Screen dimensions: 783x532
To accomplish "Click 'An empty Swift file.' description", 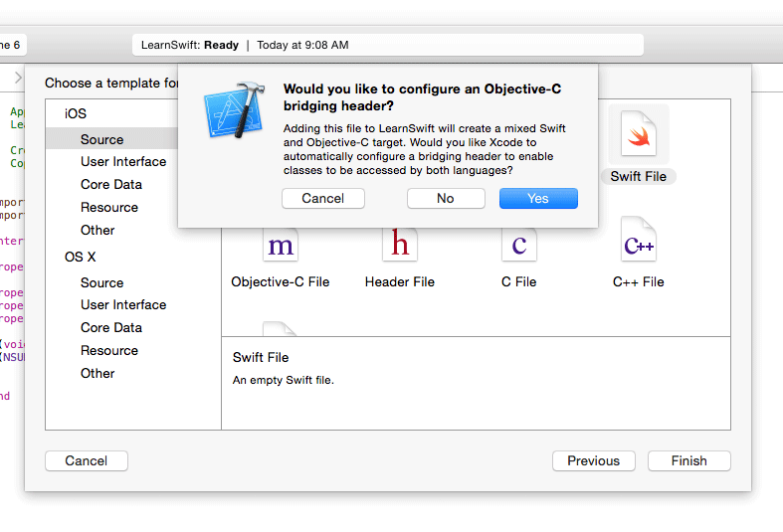I will (284, 380).
